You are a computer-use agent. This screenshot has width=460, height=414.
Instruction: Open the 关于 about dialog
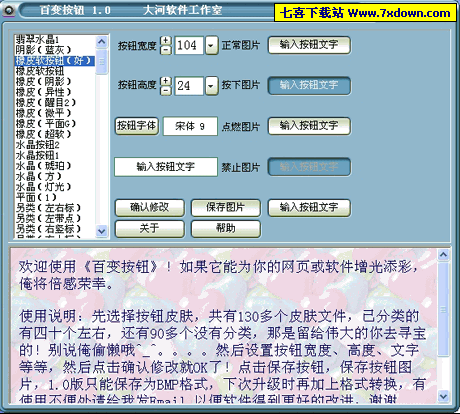click(149, 229)
